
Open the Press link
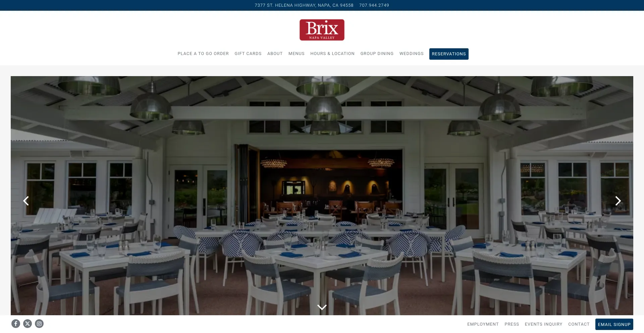[512, 324]
